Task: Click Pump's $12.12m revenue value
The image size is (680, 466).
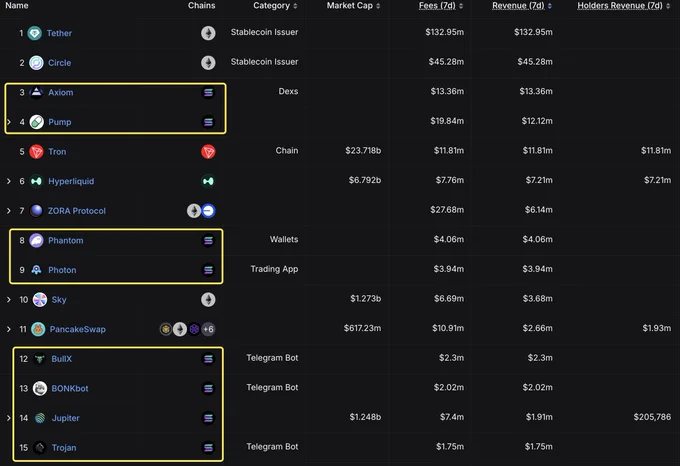Action: tap(537, 121)
